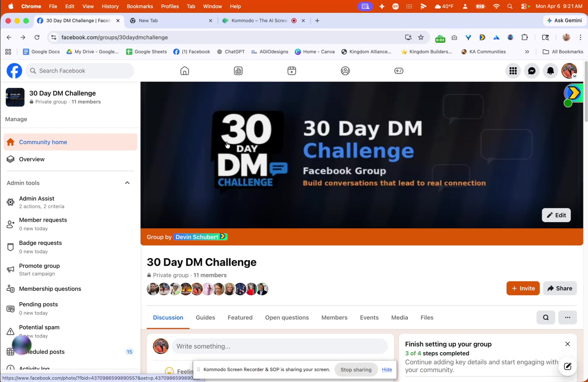Switch to the Events tab
Screen dimensions: 588x382
(369, 318)
